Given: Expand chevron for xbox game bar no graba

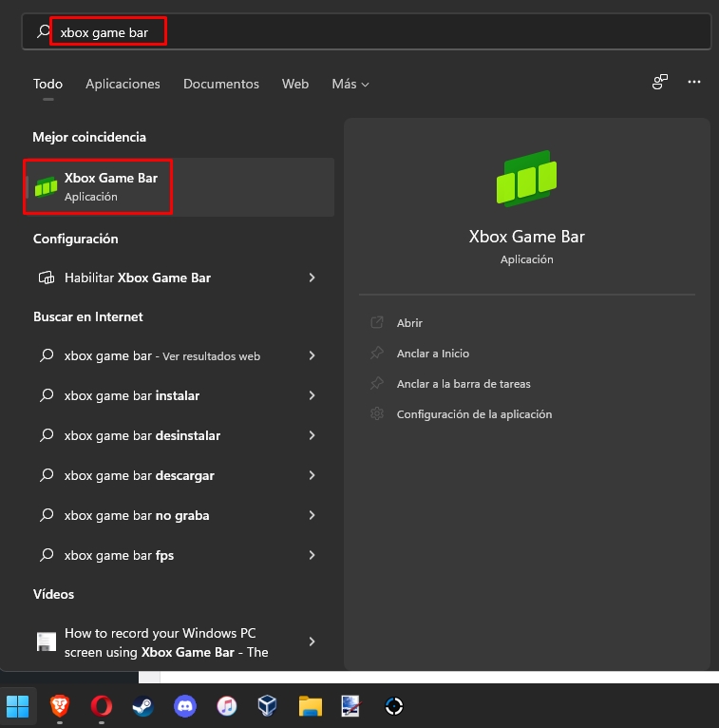Looking at the screenshot, I should [312, 515].
